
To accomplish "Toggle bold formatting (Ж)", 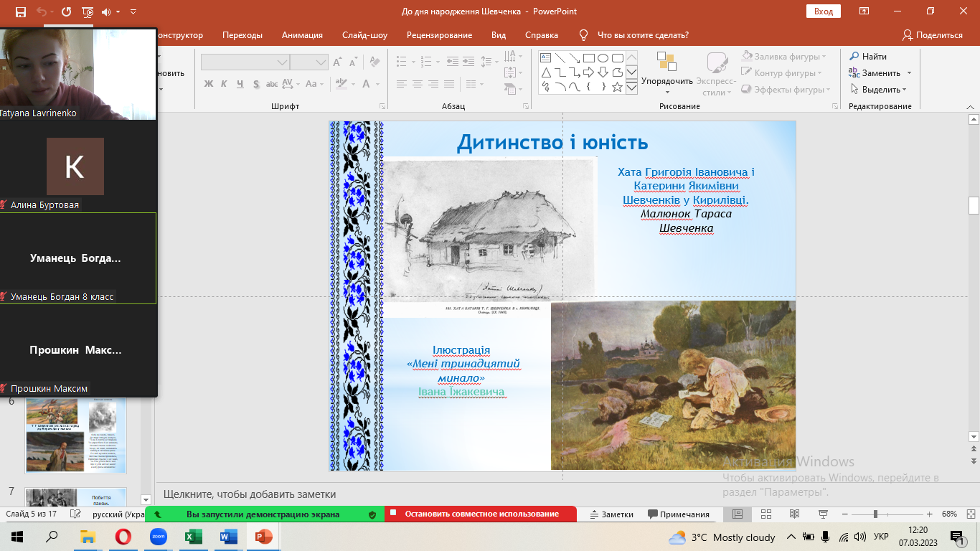I will pos(208,84).
